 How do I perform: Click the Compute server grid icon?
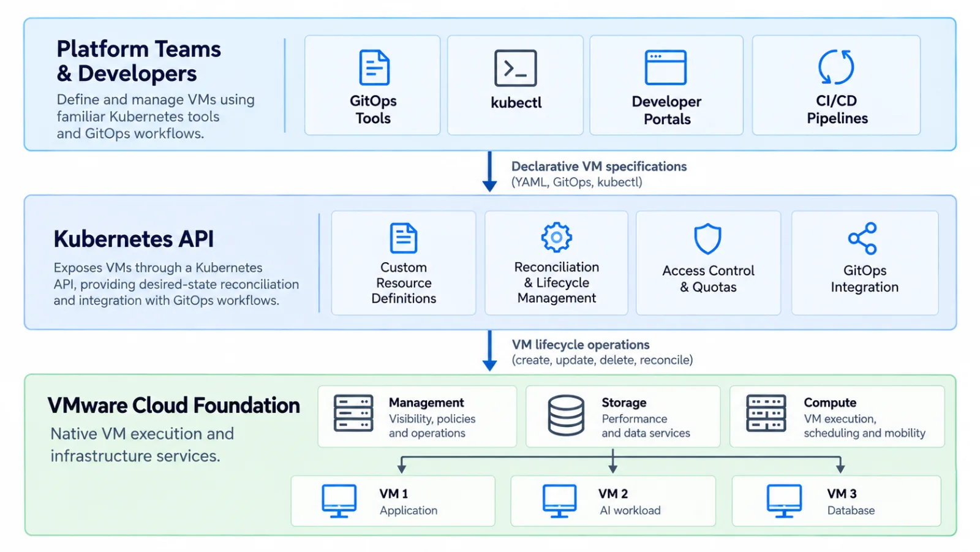tap(766, 414)
